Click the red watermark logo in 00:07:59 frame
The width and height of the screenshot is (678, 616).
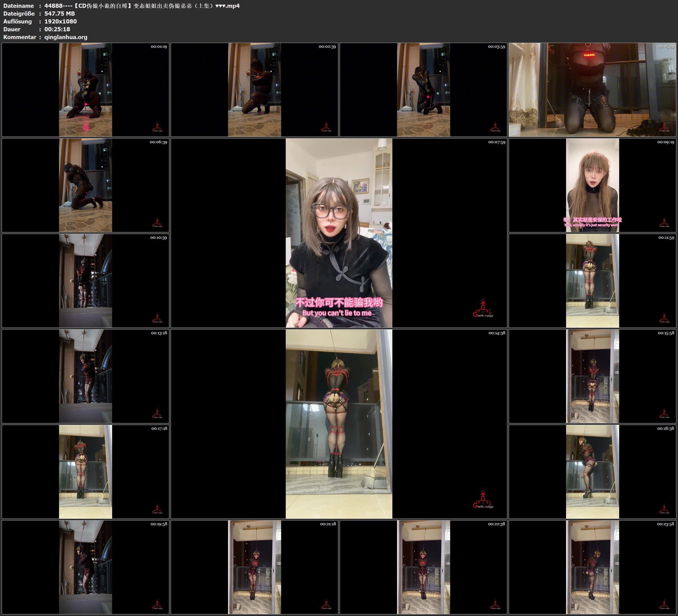(483, 307)
